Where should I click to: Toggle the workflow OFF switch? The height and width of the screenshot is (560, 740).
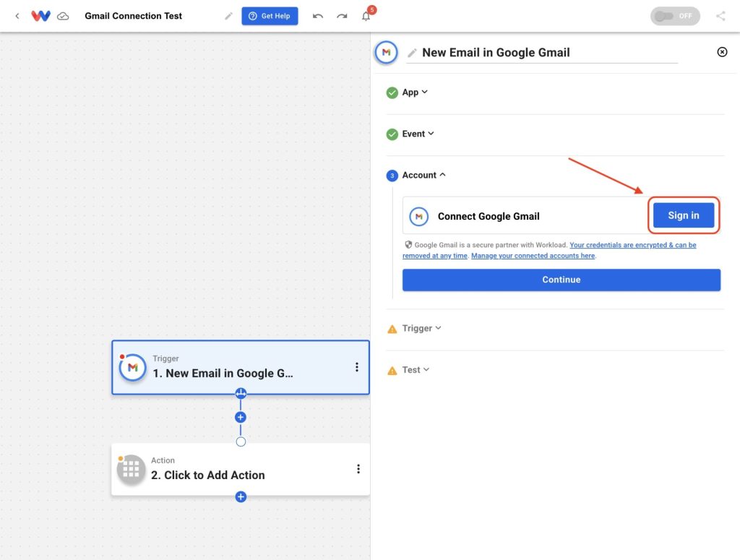tap(675, 16)
